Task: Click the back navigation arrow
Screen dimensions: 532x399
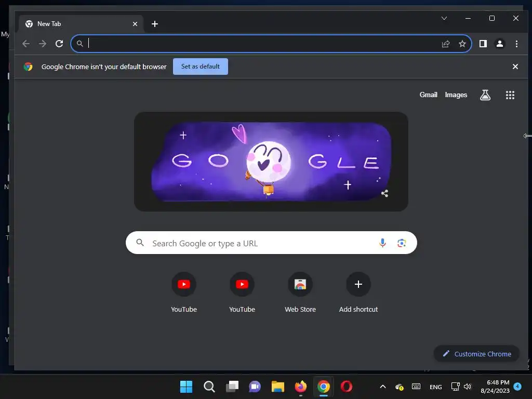Action: pos(26,44)
